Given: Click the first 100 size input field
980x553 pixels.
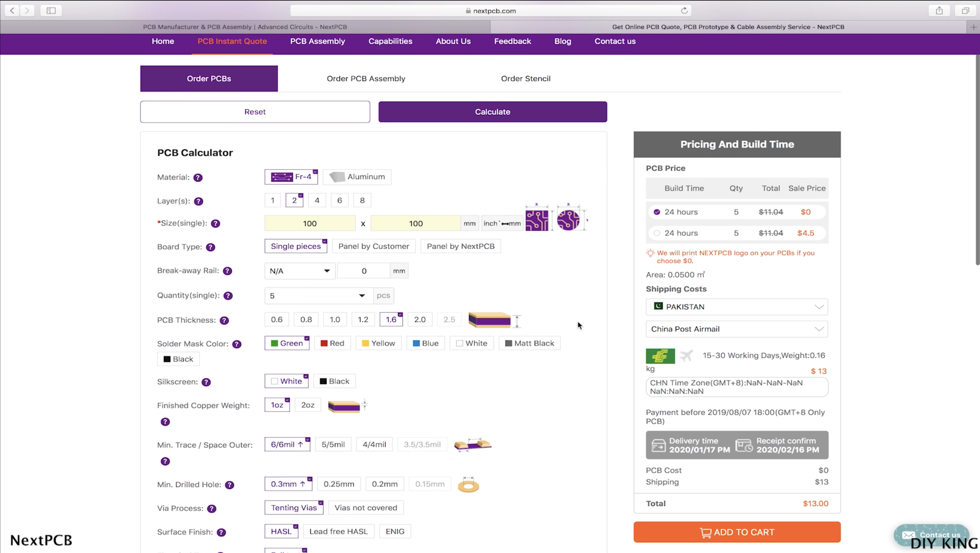Looking at the screenshot, I should (310, 223).
